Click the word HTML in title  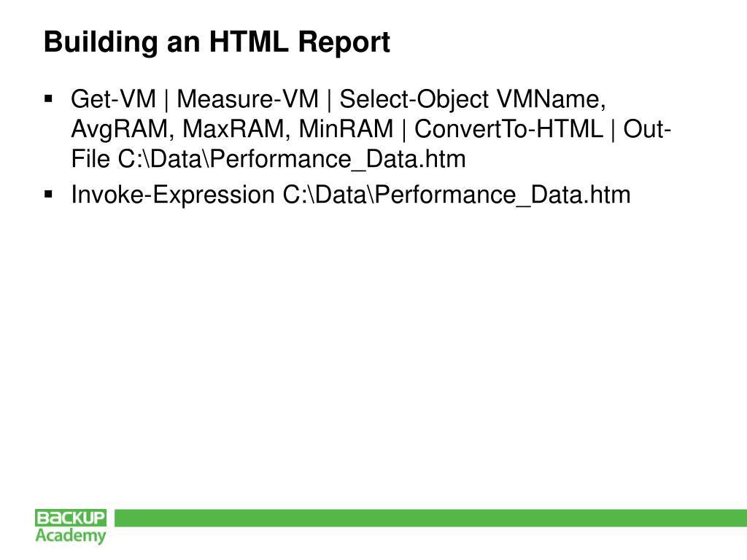pos(249,42)
